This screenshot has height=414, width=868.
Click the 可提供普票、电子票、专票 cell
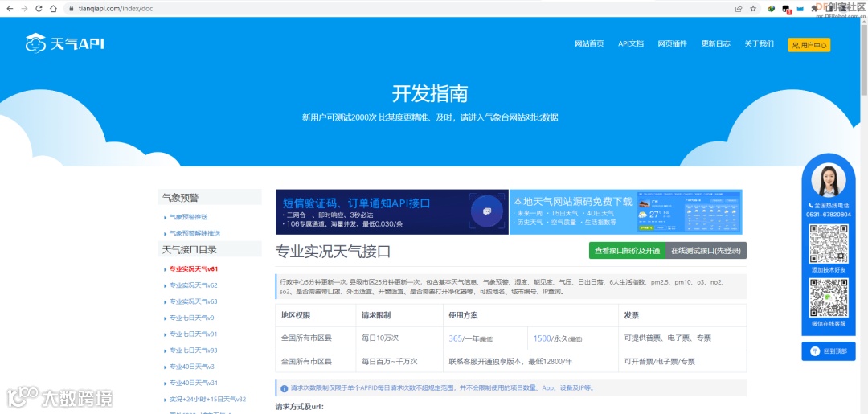682,338
